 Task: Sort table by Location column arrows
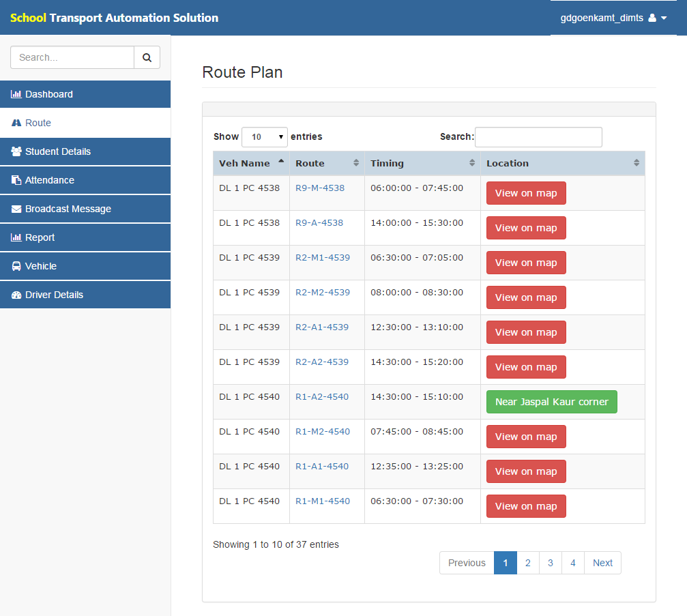(637, 163)
